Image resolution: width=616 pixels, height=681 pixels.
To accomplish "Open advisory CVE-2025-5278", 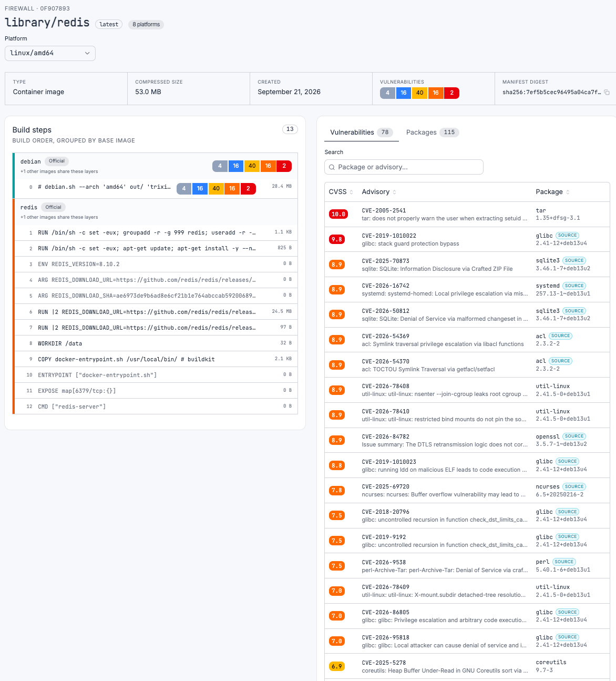I will [384, 663].
